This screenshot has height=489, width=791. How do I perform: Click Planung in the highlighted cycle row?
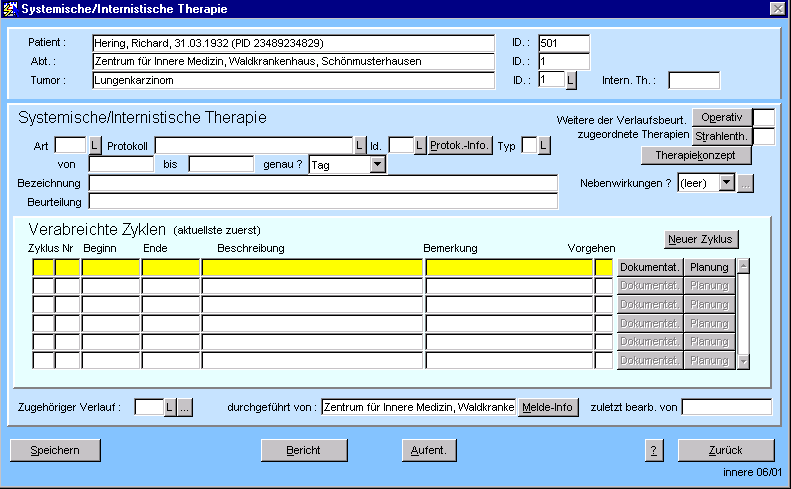[710, 267]
